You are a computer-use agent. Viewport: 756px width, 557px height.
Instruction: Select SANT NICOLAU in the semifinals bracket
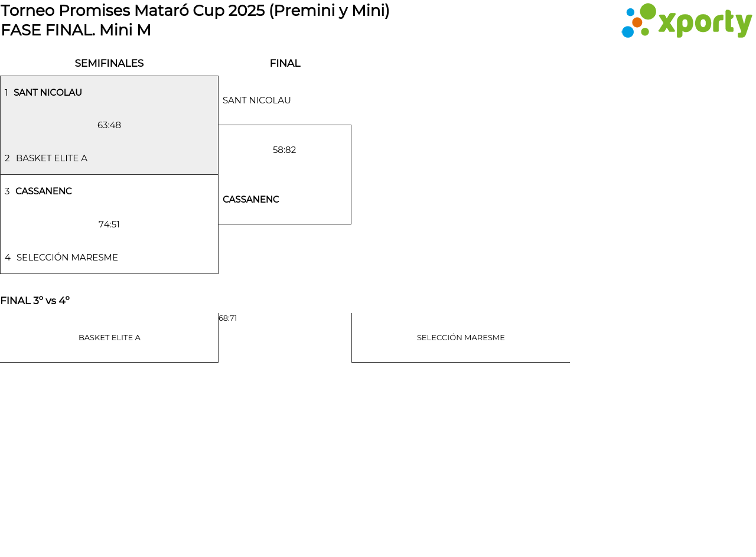click(x=48, y=93)
